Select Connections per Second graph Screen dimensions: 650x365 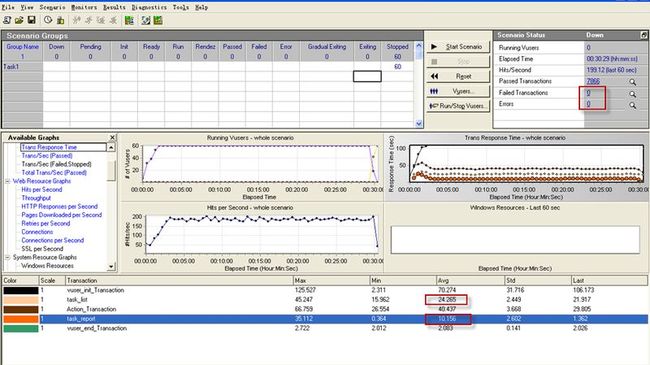[x=53, y=241]
